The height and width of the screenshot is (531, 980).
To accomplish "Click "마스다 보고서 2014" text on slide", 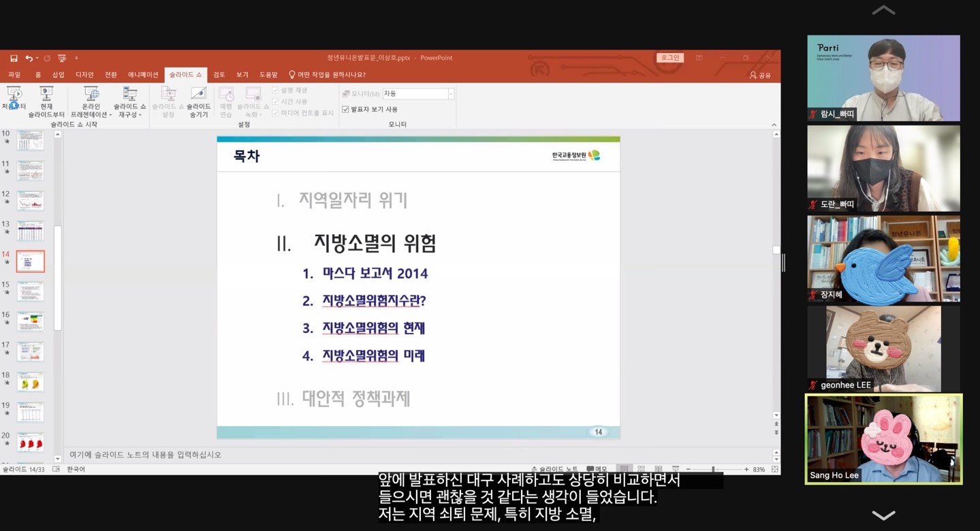I will (375, 274).
